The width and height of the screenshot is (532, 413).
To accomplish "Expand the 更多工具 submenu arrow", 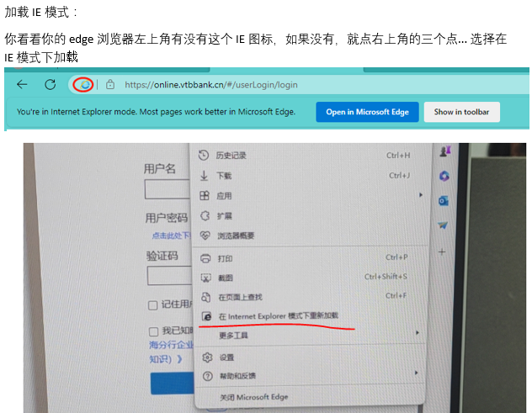I will 417,334.
